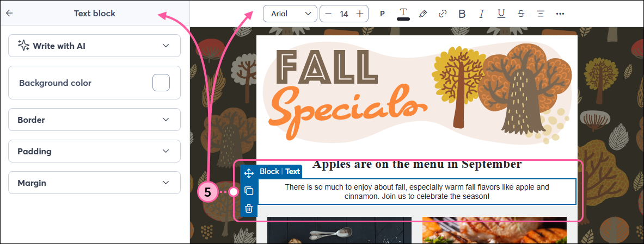The width and height of the screenshot is (644, 244).
Task: Insert a hyperlink with link icon
Action: (443, 14)
